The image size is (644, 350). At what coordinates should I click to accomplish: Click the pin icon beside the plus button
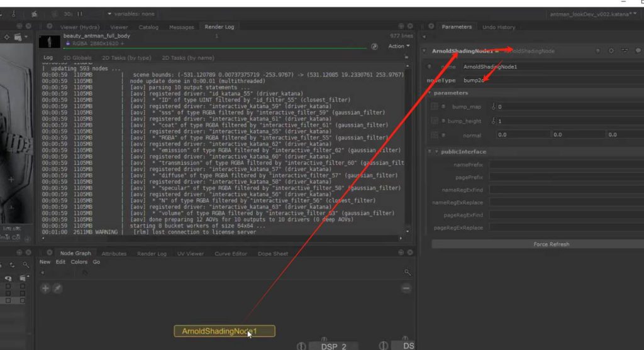pyautogui.click(x=57, y=288)
